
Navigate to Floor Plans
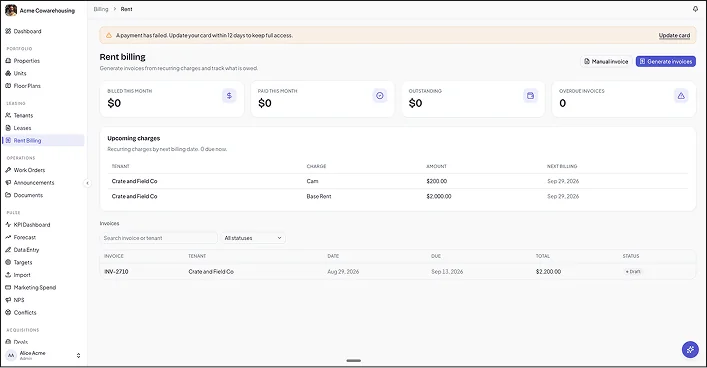[x=43, y=86]
